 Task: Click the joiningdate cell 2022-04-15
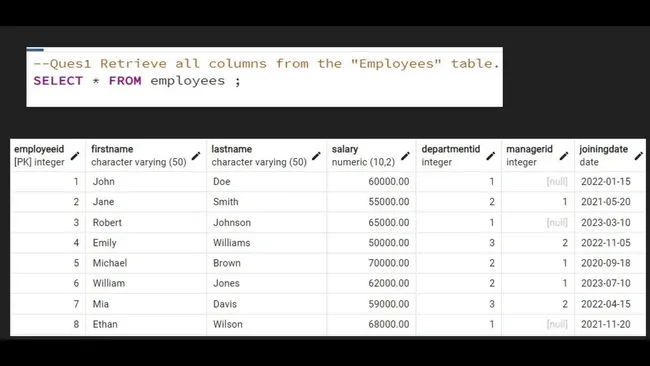point(610,304)
